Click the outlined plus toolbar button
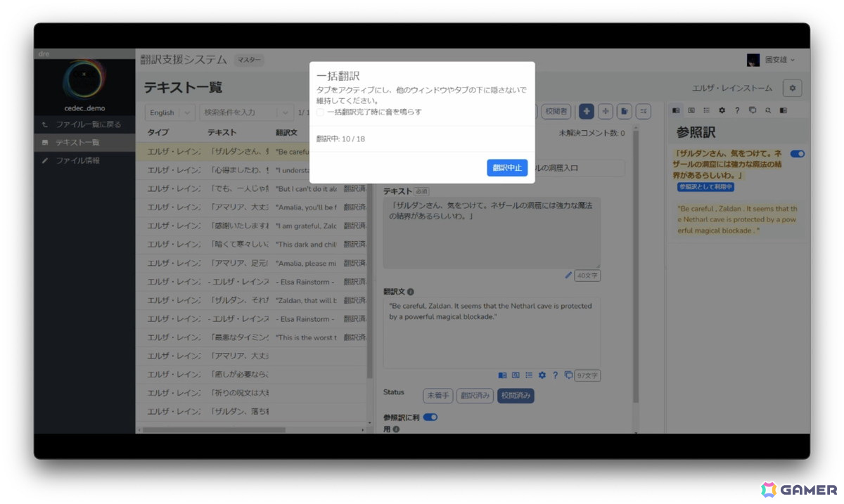 606,111
